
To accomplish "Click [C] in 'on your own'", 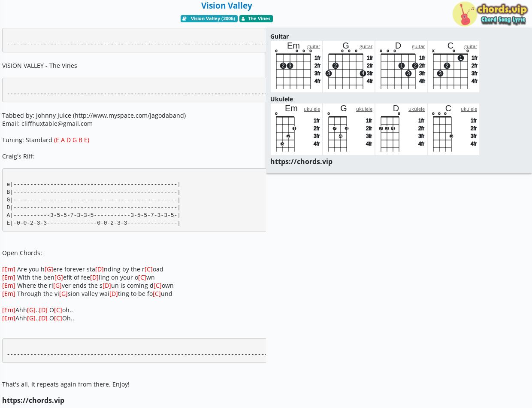I will tap(142, 277).
